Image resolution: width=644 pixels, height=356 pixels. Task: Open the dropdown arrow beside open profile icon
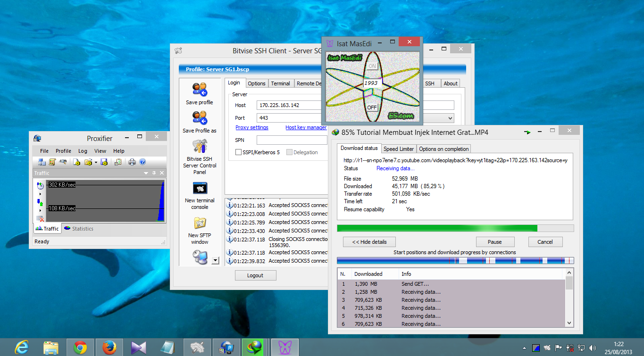(96, 162)
